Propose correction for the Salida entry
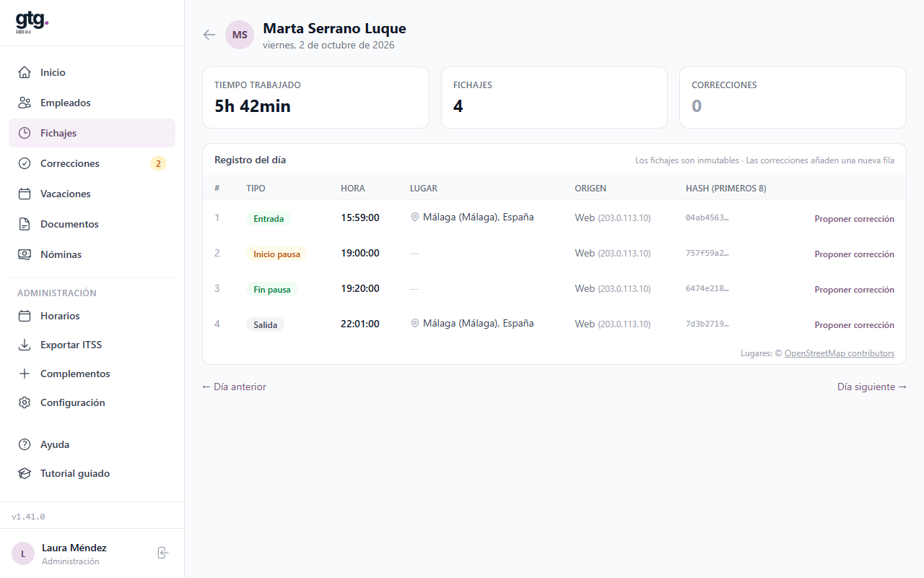The height and width of the screenshot is (578, 924). pyautogui.click(x=854, y=325)
